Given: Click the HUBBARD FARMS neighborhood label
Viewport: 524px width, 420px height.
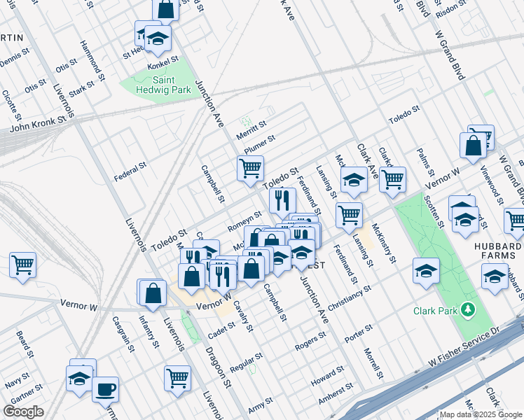Looking at the screenshot, I should [497, 251].
